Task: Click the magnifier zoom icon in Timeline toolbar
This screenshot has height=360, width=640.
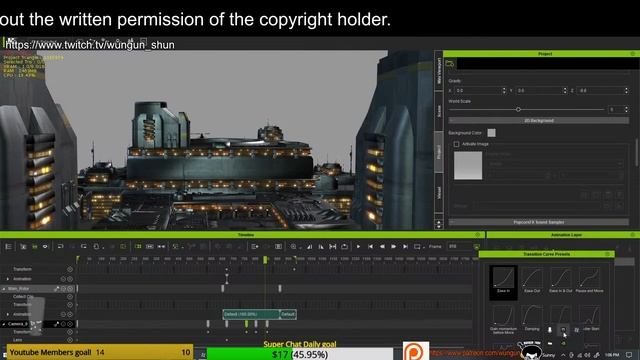Action: [293, 247]
